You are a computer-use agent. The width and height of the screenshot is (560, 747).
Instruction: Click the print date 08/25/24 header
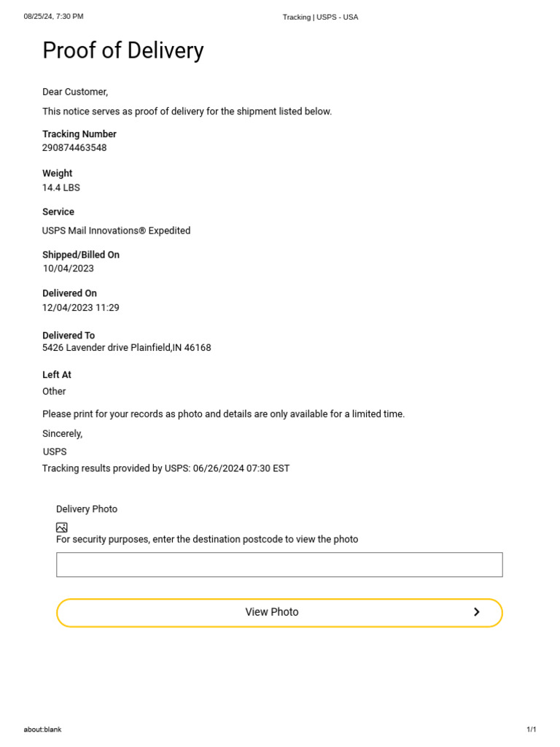53,16
